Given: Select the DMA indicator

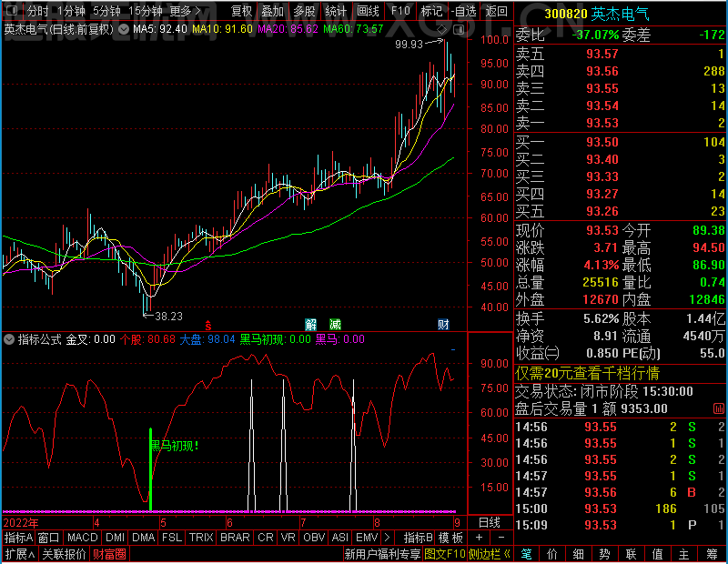Looking at the screenshot, I should (143, 538).
